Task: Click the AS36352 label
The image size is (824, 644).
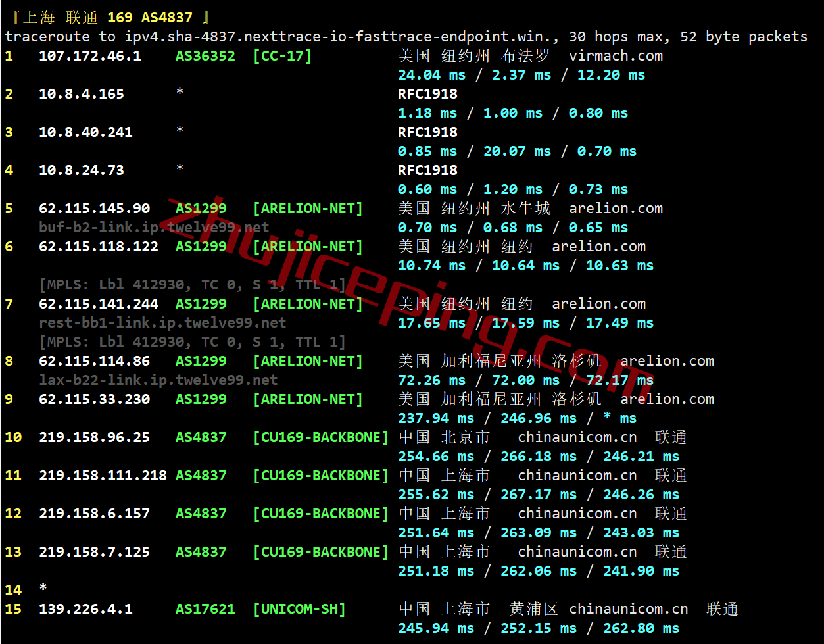Action: [205, 56]
